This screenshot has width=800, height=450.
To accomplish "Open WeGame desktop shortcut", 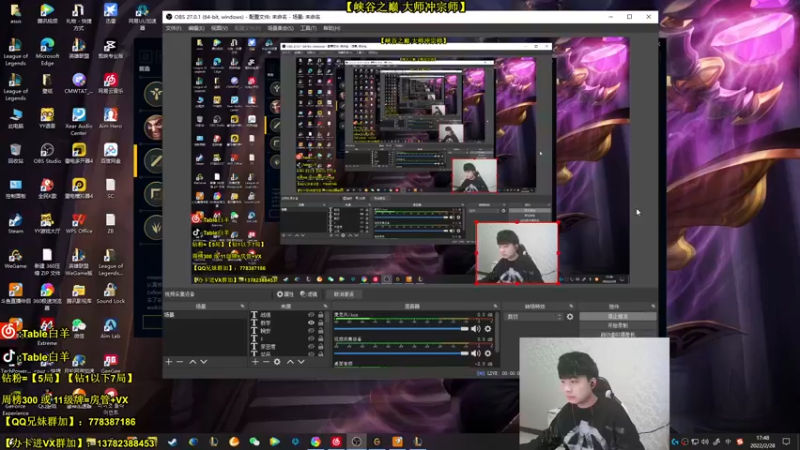I will coord(15,259).
